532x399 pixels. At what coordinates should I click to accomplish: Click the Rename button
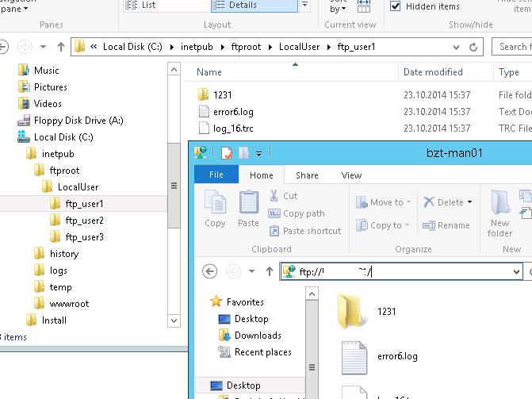446,225
